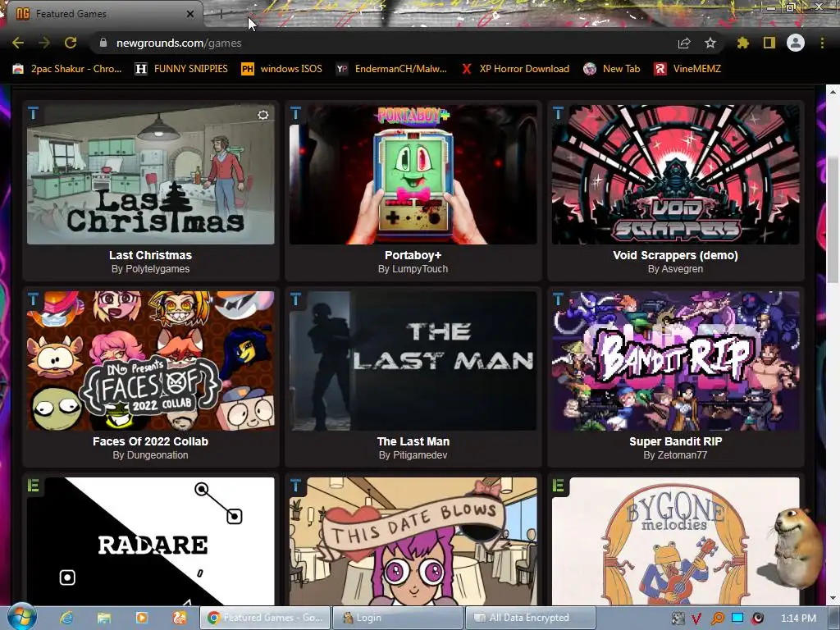Open the Last Christmas game thumbnail
The width and height of the screenshot is (840, 630).
[151, 175]
